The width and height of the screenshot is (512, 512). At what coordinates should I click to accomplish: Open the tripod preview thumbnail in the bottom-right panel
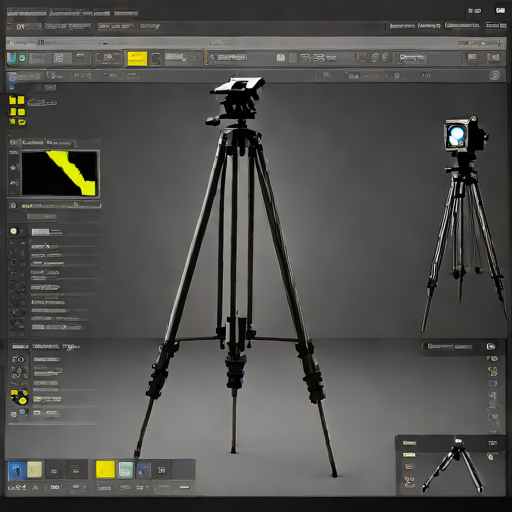[452, 465]
